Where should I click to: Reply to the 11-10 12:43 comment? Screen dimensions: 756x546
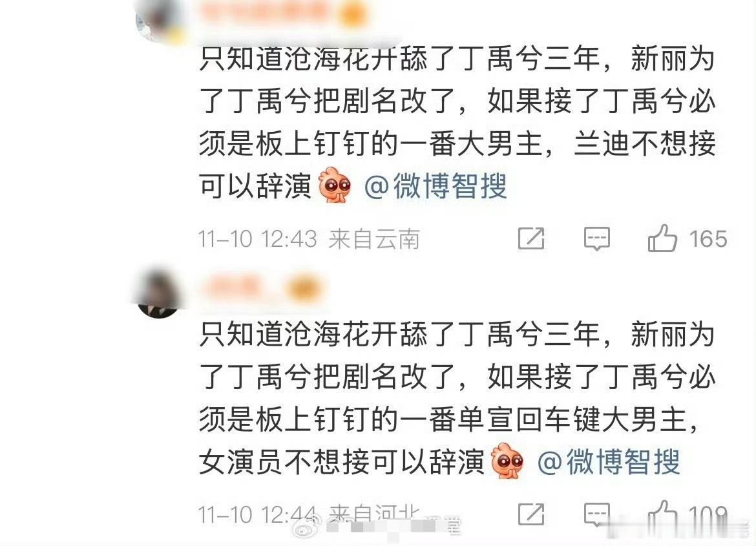coord(597,238)
